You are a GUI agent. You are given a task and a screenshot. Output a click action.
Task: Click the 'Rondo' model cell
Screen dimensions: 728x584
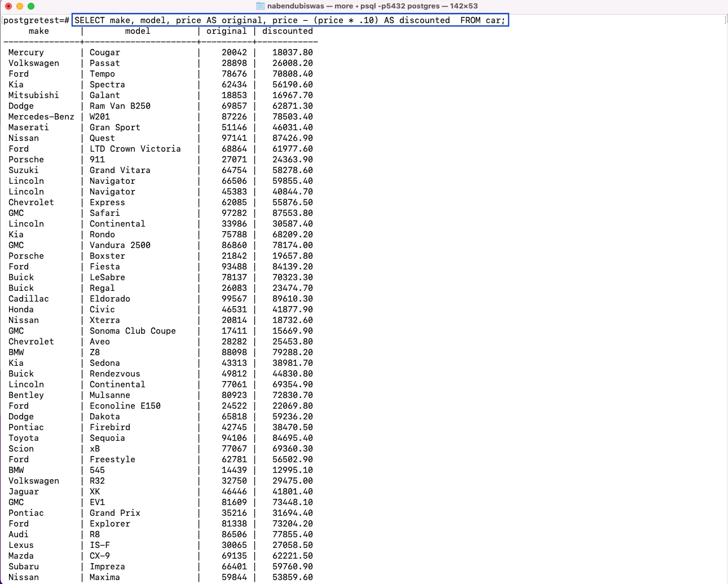coord(102,235)
